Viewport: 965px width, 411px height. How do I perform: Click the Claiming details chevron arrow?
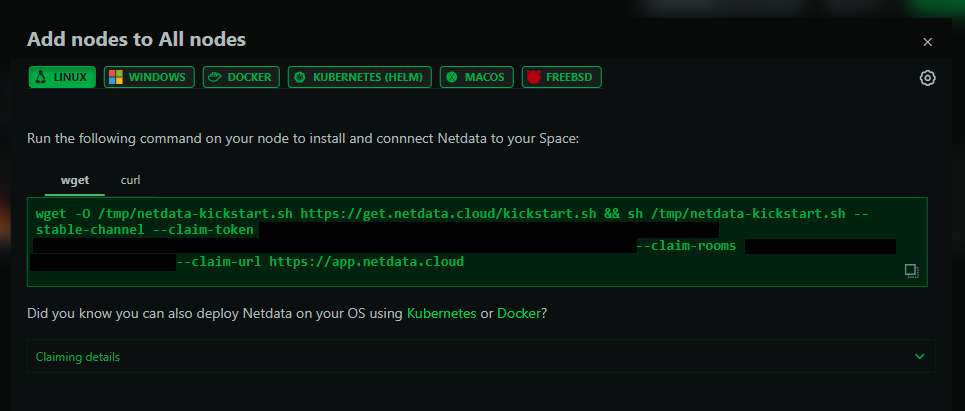click(919, 356)
